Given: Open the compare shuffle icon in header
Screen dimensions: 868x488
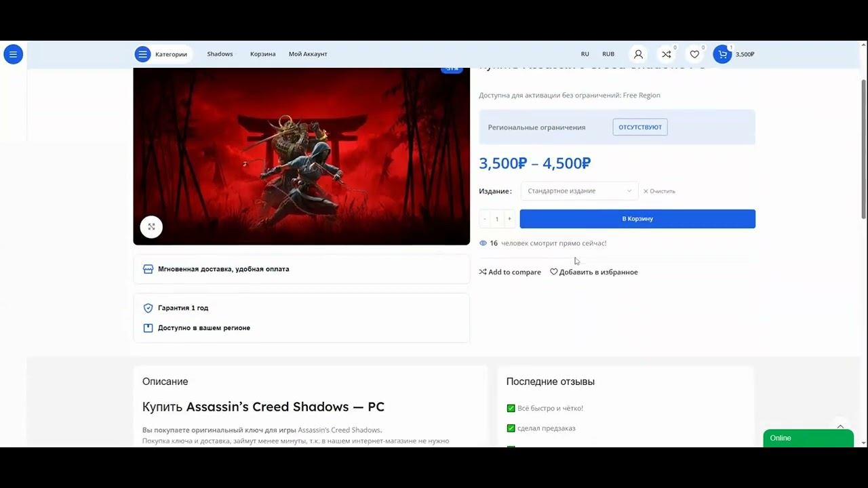Looking at the screenshot, I should pyautogui.click(x=666, y=54).
